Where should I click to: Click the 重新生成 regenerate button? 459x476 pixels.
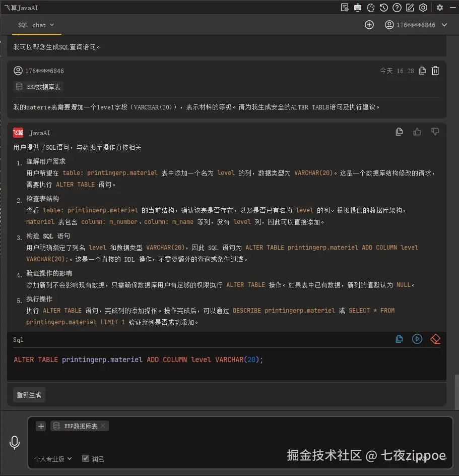[29, 395]
